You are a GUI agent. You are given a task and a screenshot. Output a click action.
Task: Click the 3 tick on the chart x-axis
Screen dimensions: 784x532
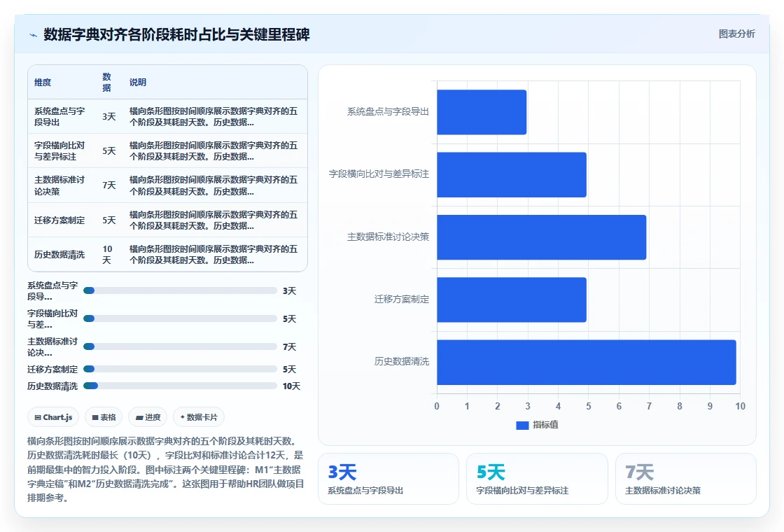pos(528,407)
